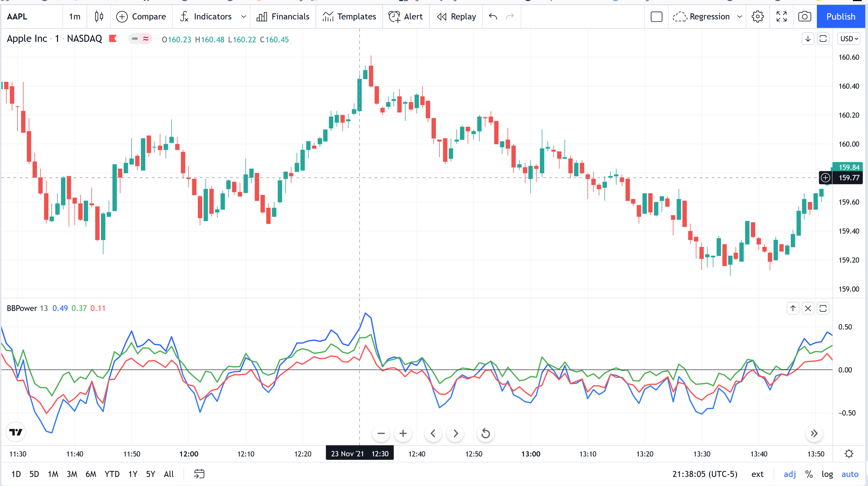Click the 23 Nov '21 12:30 time label
868x486 pixels.
tap(359, 454)
